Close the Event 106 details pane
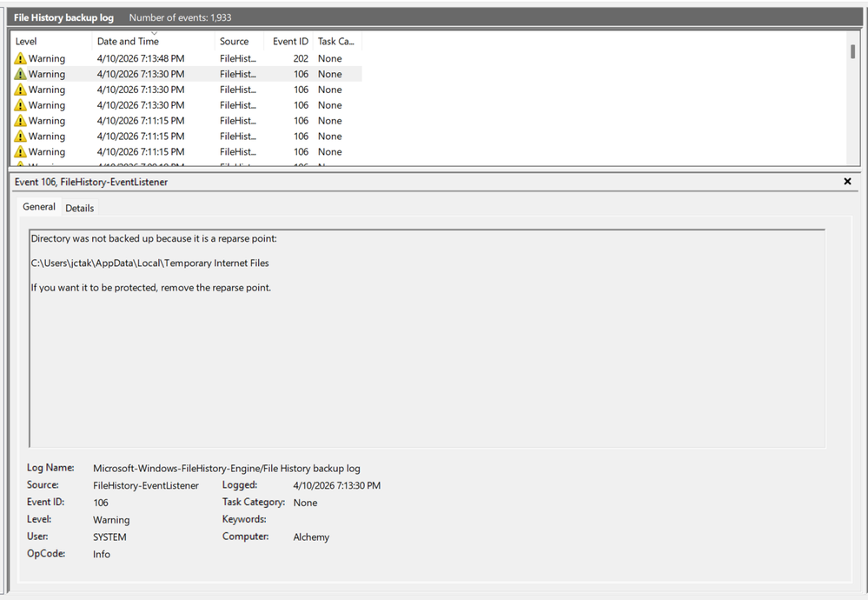Viewport: 868px width, 600px height. pos(847,181)
